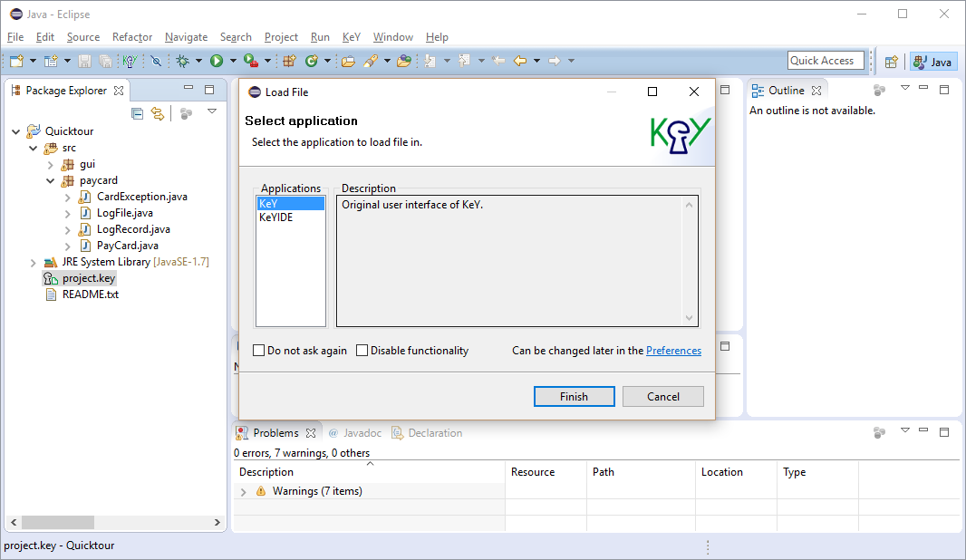Click the Debug bug icon
The image size is (966, 560).
coord(182,61)
